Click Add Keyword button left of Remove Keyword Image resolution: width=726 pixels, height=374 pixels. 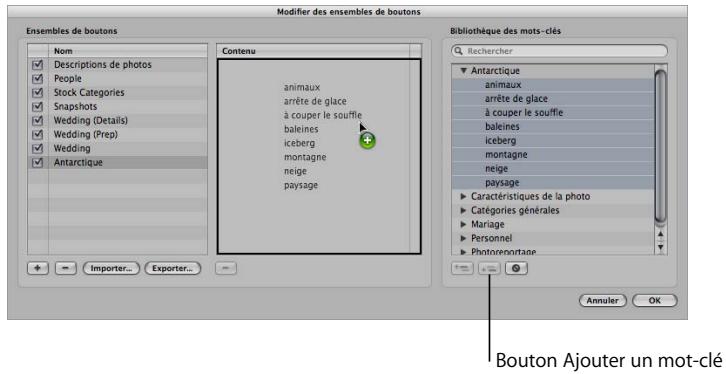pyautogui.click(x=489, y=268)
